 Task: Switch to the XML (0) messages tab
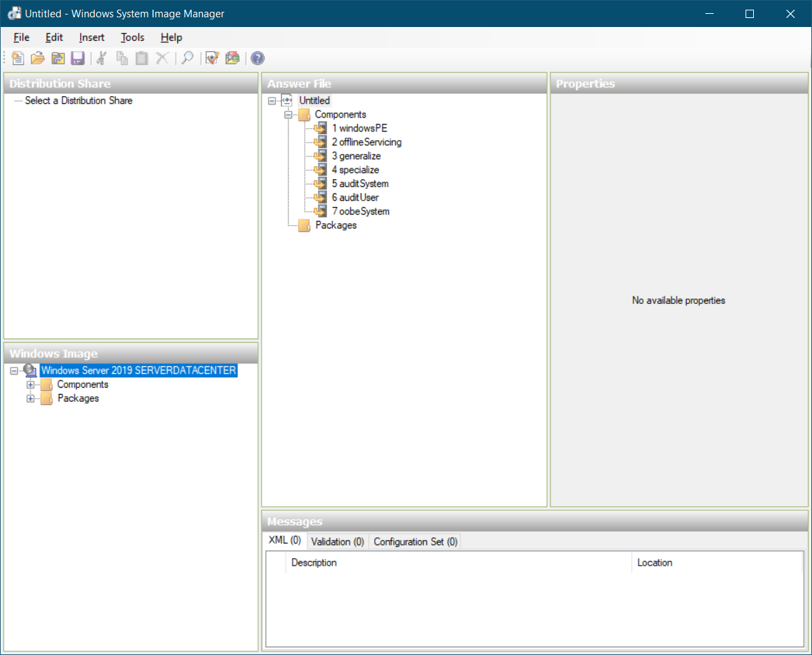[285, 541]
